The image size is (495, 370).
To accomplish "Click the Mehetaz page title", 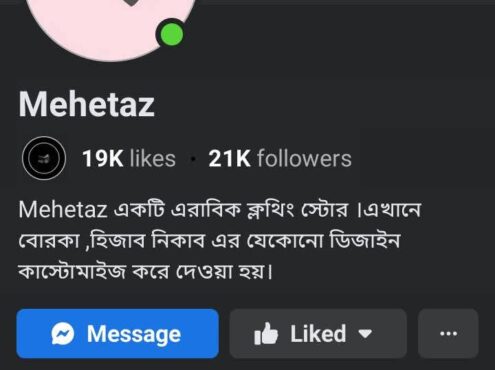I will click(x=87, y=104).
